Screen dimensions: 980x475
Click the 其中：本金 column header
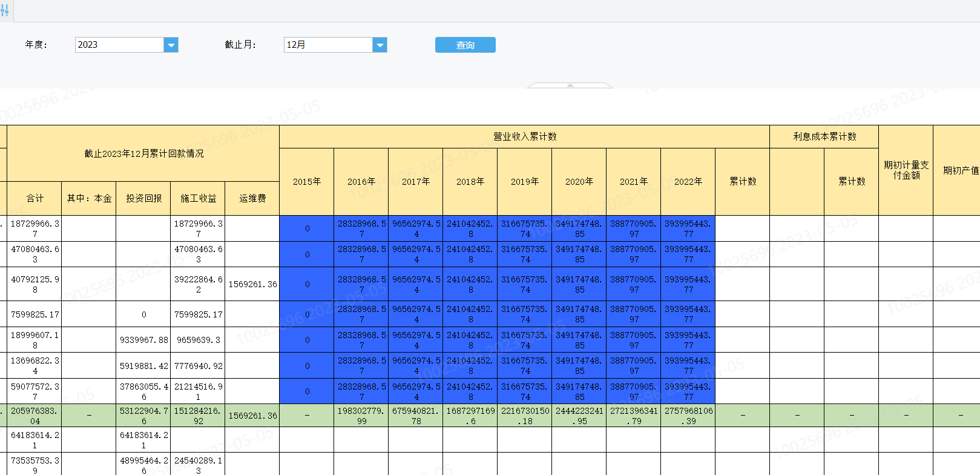click(89, 198)
